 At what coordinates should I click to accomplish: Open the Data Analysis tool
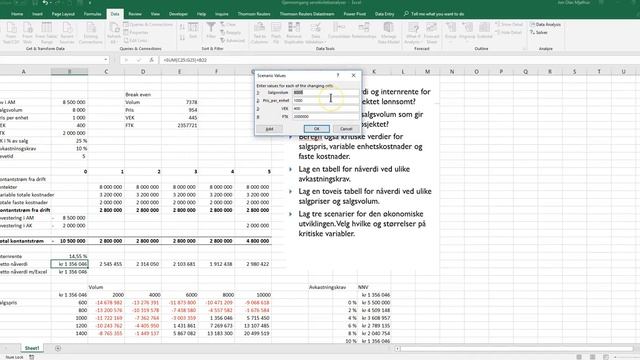pos(545,24)
